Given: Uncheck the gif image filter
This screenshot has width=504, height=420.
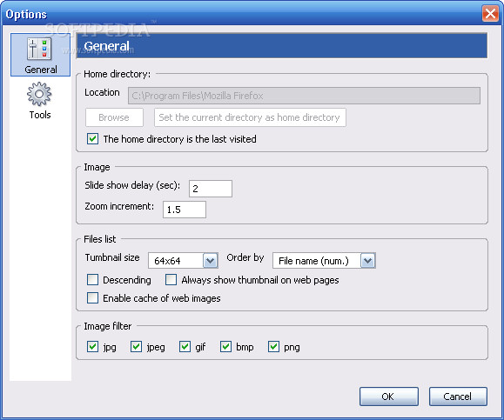Looking at the screenshot, I should point(185,347).
